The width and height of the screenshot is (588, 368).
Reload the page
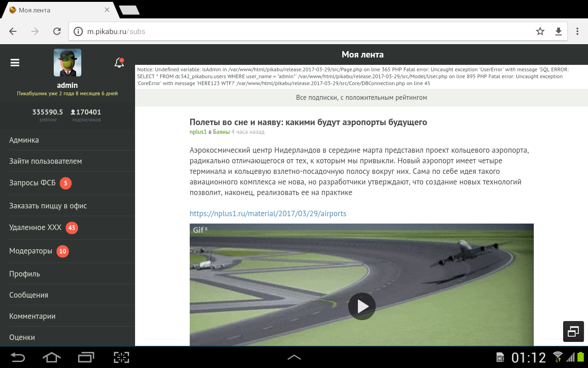pyautogui.click(x=57, y=31)
